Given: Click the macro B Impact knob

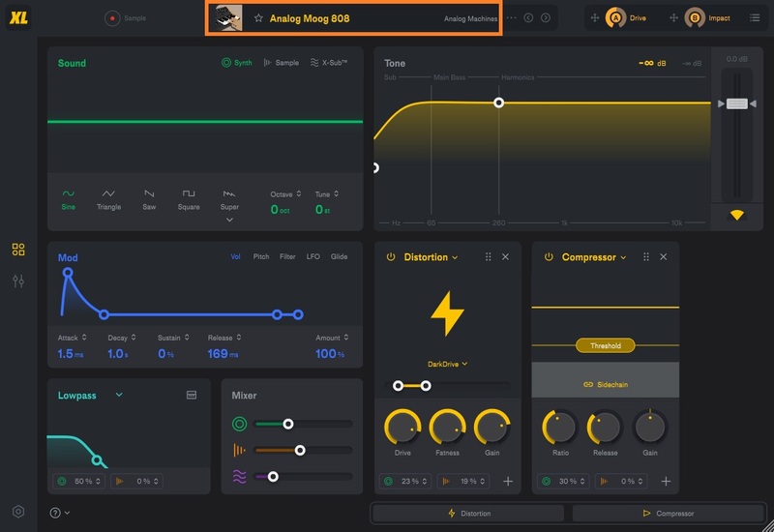Looking at the screenshot, I should click(x=695, y=18).
